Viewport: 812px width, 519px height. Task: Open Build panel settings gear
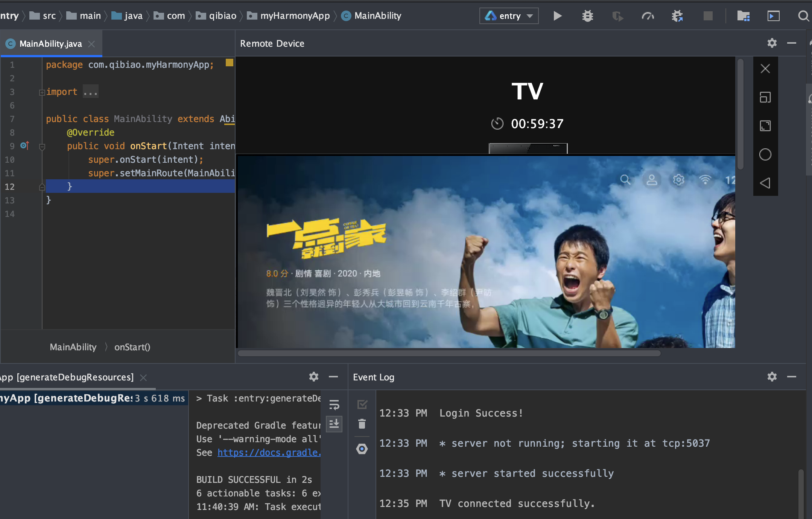(x=313, y=377)
